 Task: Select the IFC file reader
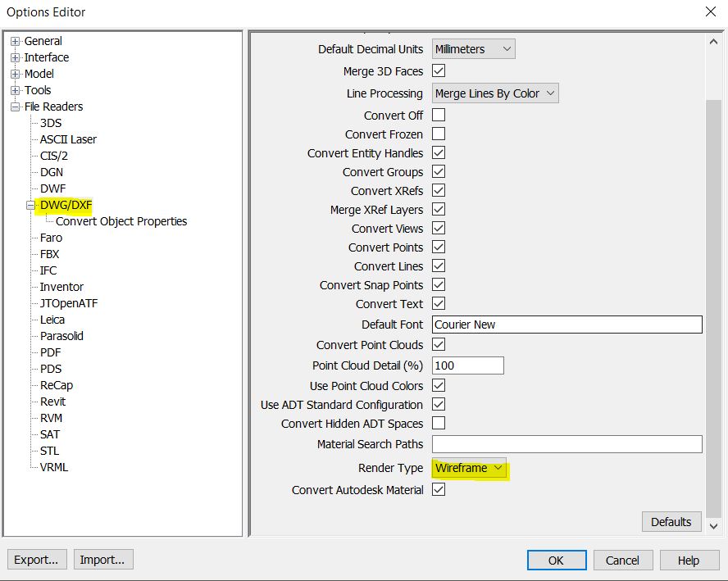pos(48,270)
